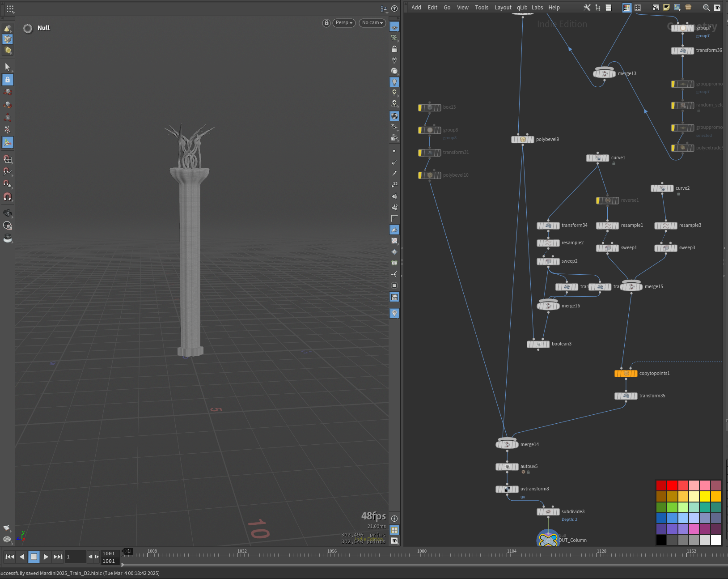The image size is (728, 579).
Task: Click the current frame input field
Action: tap(75, 557)
